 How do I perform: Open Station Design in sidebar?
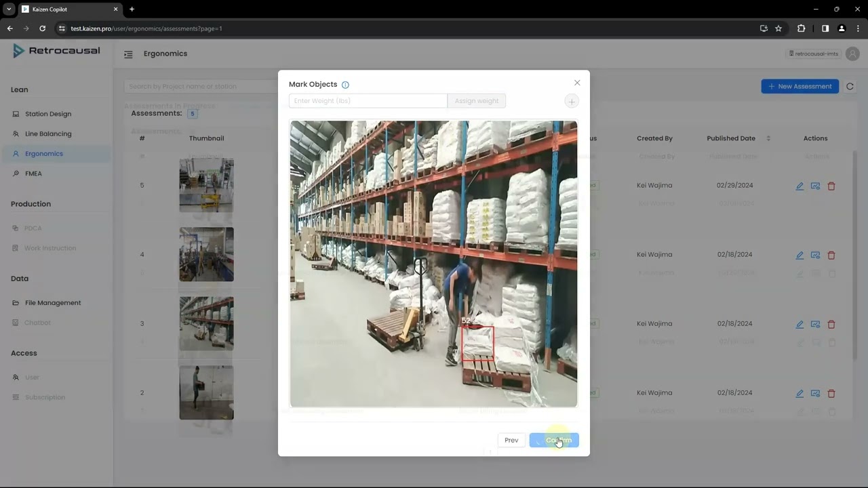pos(47,114)
